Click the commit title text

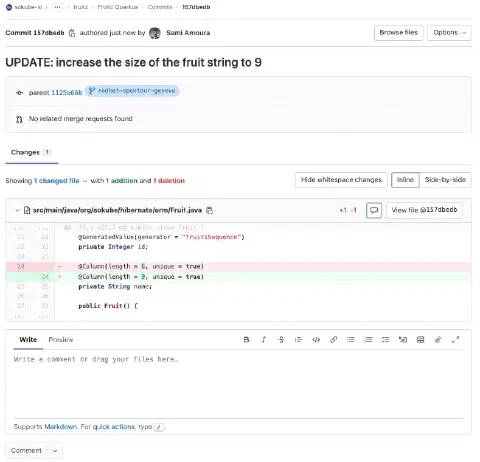pos(133,63)
